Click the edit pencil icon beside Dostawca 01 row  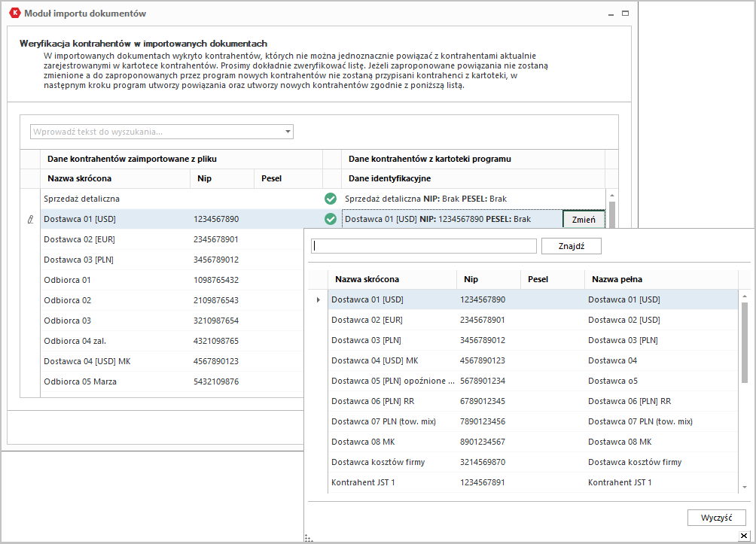point(30,219)
